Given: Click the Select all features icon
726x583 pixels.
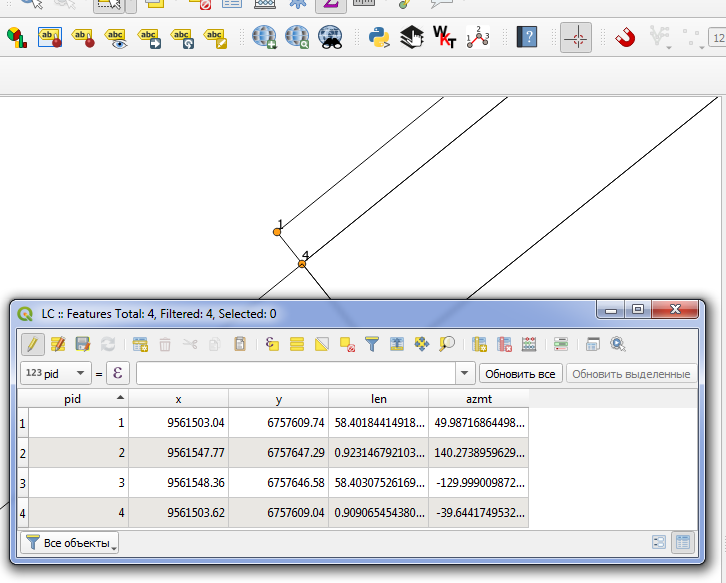Looking at the screenshot, I should click(x=297, y=344).
